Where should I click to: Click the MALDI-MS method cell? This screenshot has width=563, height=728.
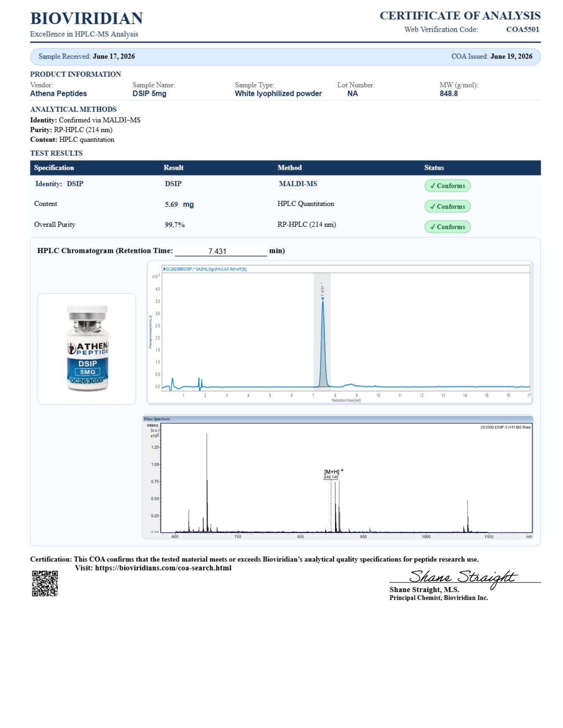[x=298, y=184]
